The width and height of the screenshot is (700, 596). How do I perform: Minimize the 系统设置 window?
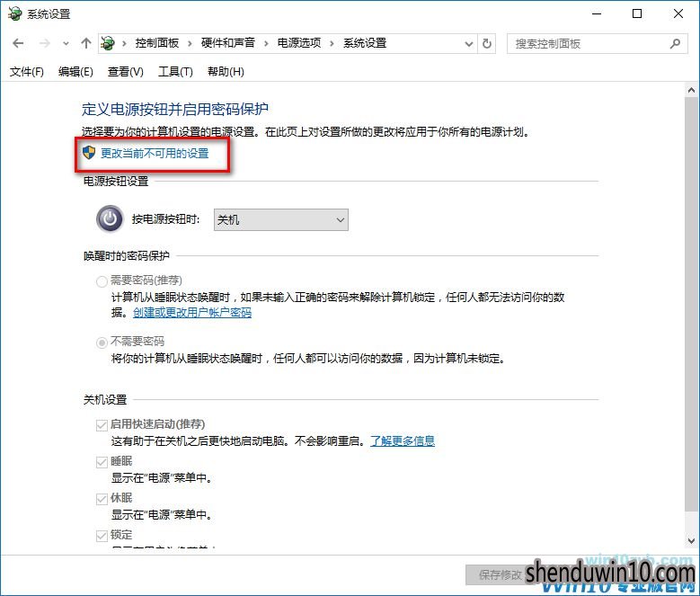pyautogui.click(x=597, y=13)
